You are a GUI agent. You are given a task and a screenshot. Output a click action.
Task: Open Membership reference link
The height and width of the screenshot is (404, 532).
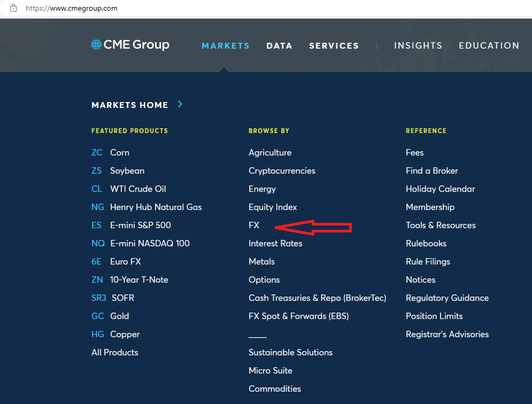click(x=430, y=207)
